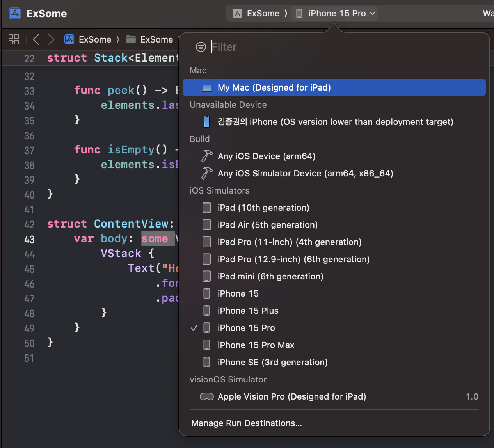Open the iPhone 15 Pro destination dropdown

[336, 14]
